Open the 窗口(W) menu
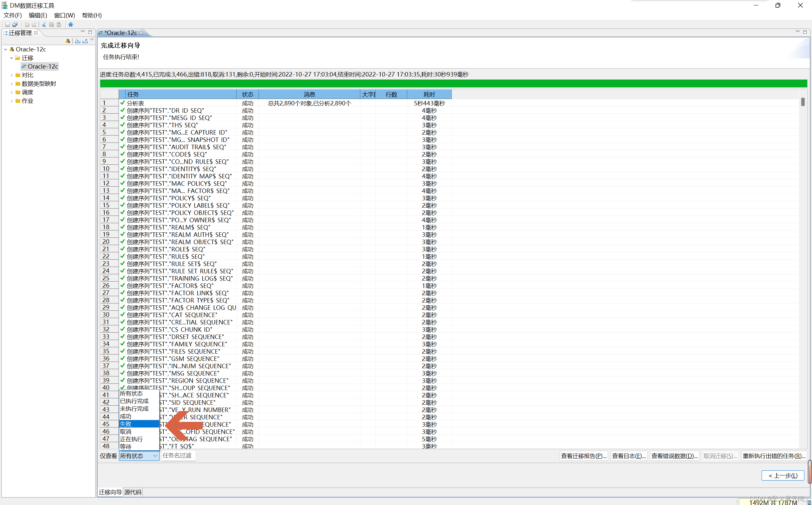 64,15
